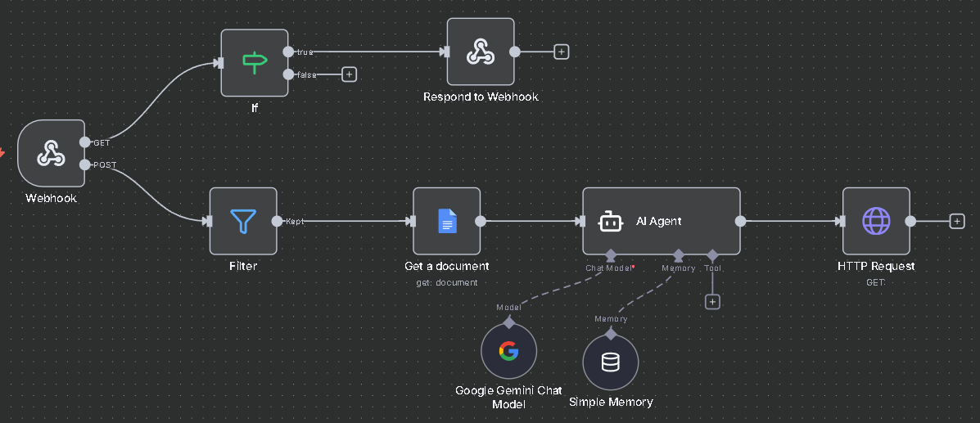Click the If node signpost icon
This screenshot has width=980, height=423.
coord(254,62)
